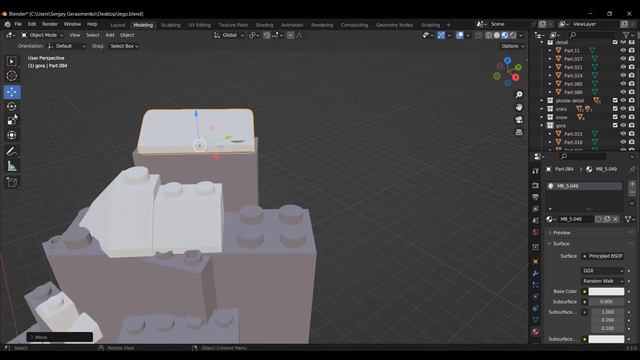This screenshot has height=360, width=640.
Task: Open the Random Walk subsurface dropdown
Action: [x=602, y=281]
